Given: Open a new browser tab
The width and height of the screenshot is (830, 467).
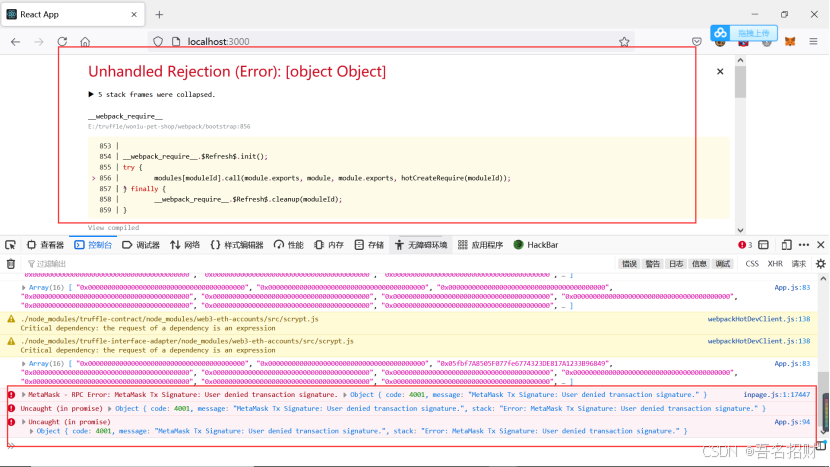Looking at the screenshot, I should point(159,14).
